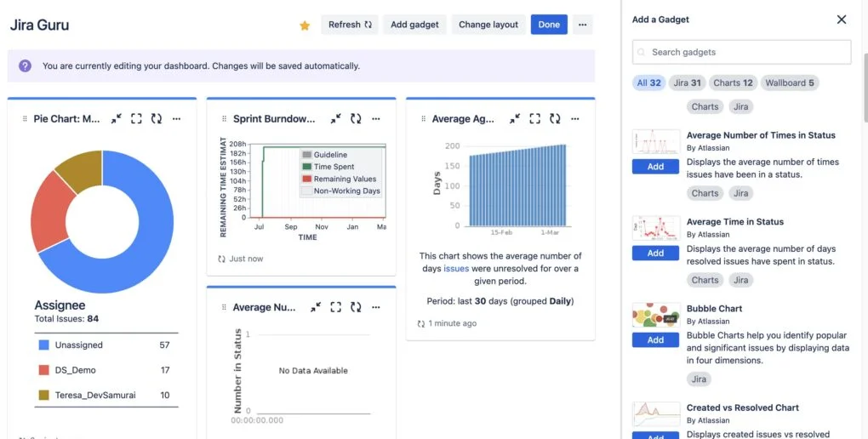Viewport: 868px width, 439px height.
Task: Show All 32 gadgets filter
Action: [x=648, y=83]
